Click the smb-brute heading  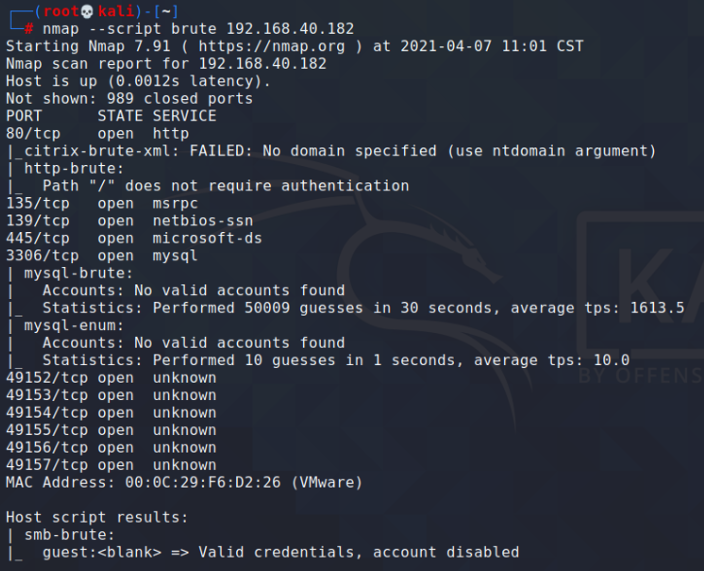click(x=70, y=536)
